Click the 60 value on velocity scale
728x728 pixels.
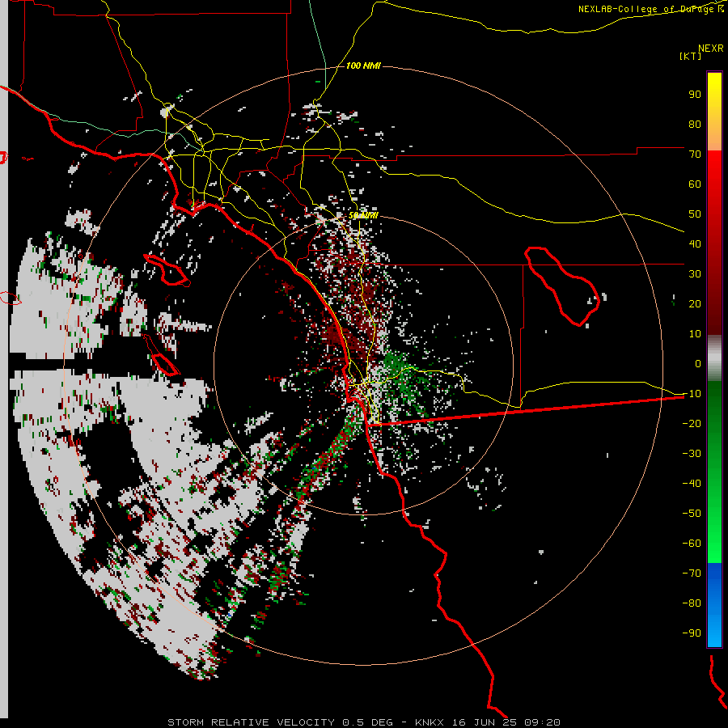pos(695,184)
